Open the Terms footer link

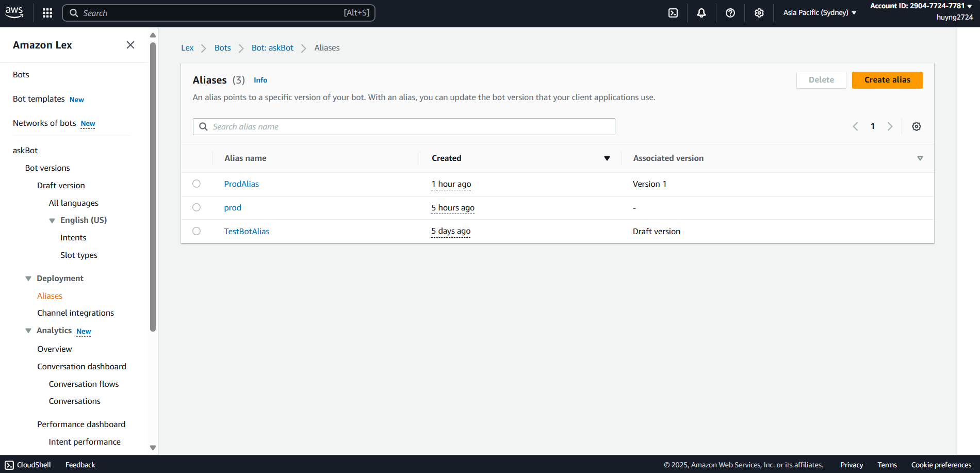click(x=887, y=465)
